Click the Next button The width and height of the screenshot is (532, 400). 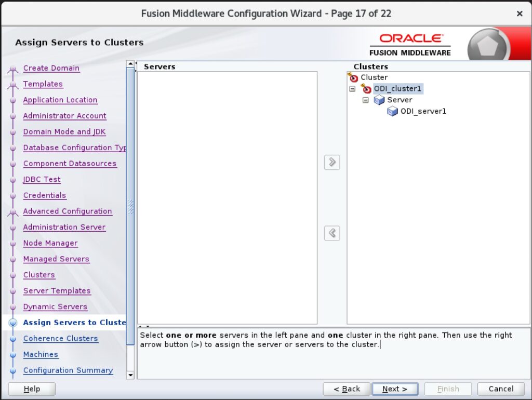click(x=395, y=389)
